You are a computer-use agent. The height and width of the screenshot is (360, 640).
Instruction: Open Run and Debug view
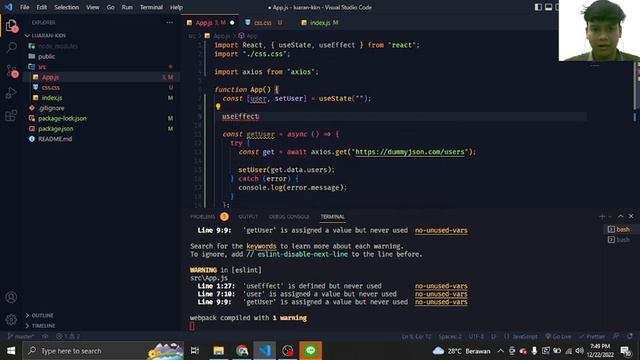coord(11,93)
